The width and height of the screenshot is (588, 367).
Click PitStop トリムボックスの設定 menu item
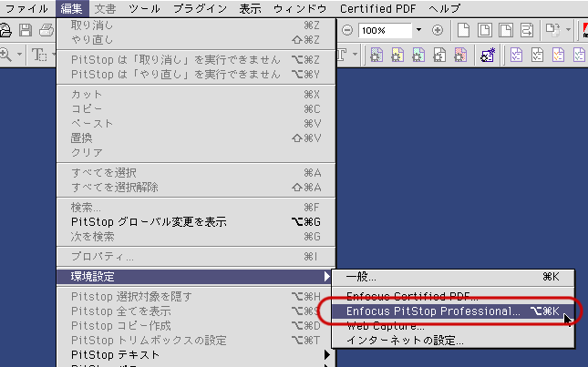(x=196, y=341)
